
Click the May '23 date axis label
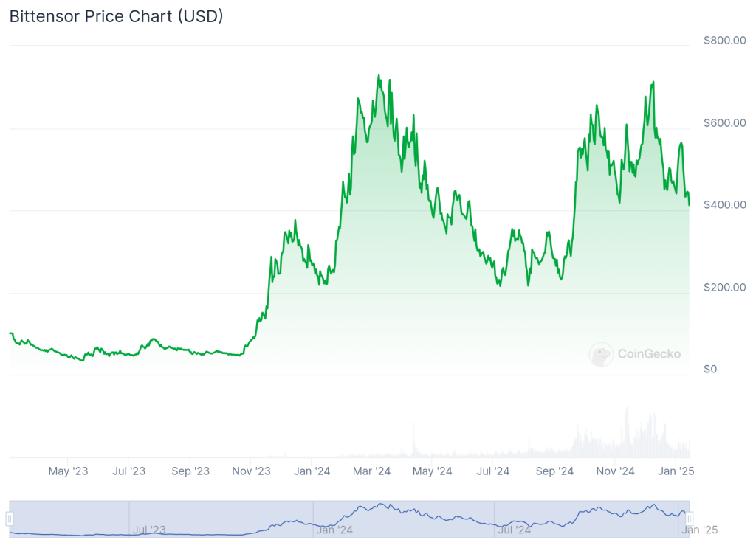[x=68, y=471]
